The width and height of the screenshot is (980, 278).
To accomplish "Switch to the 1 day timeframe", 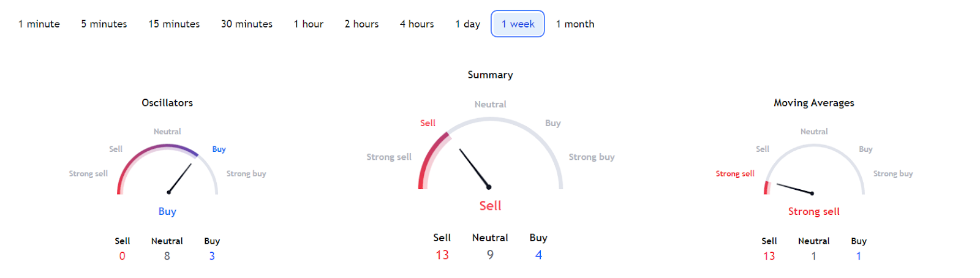I will [x=467, y=24].
